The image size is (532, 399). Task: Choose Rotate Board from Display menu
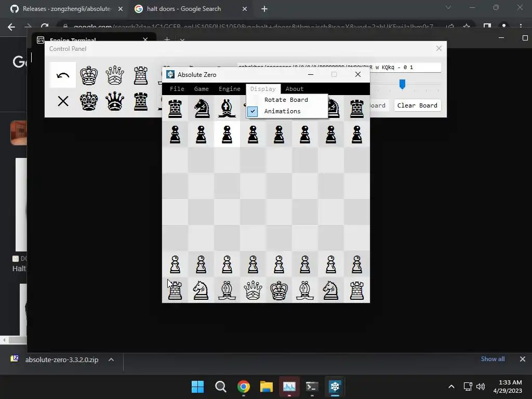pyautogui.click(x=287, y=100)
